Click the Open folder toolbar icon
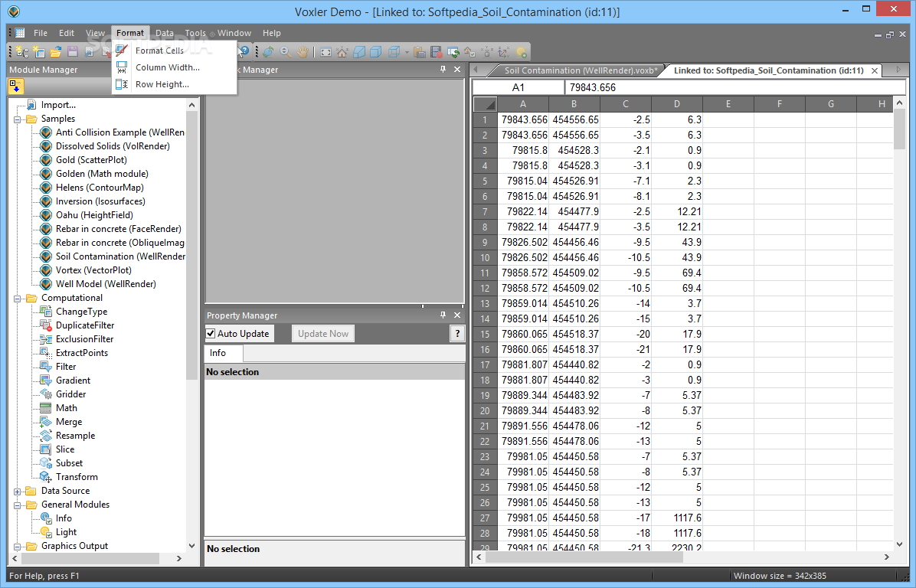Image resolution: width=916 pixels, height=588 pixels. click(x=55, y=52)
